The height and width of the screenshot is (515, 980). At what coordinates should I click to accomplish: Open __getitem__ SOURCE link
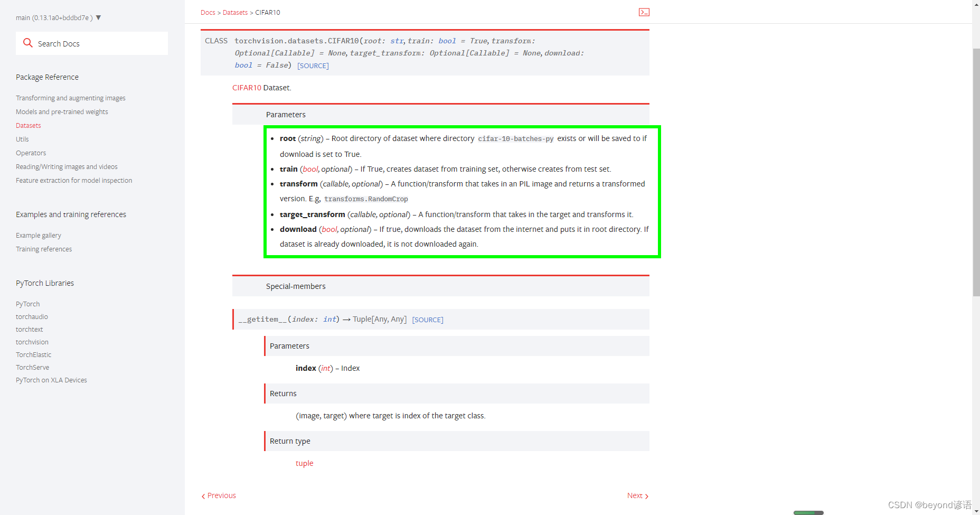(x=428, y=320)
